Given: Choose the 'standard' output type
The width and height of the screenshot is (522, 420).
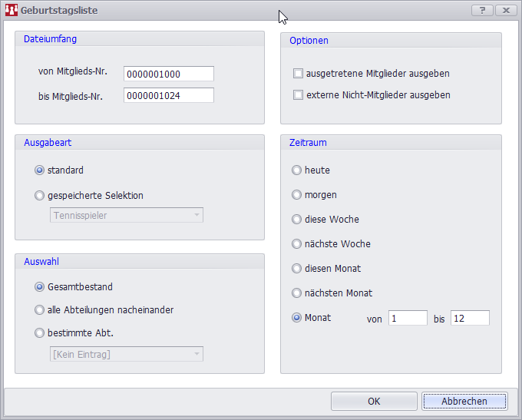Looking at the screenshot, I should click(x=40, y=170).
